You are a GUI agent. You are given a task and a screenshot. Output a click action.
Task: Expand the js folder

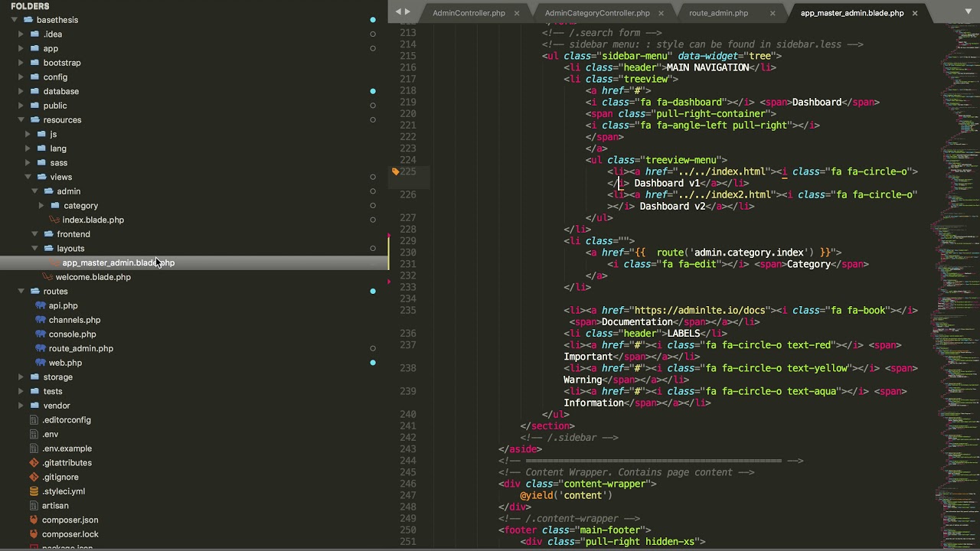click(28, 134)
